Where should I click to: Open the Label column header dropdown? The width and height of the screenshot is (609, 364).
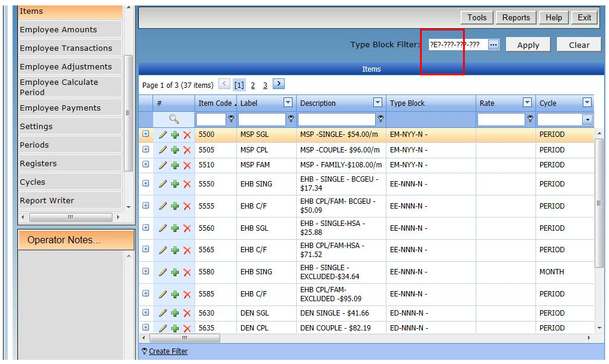tap(288, 102)
